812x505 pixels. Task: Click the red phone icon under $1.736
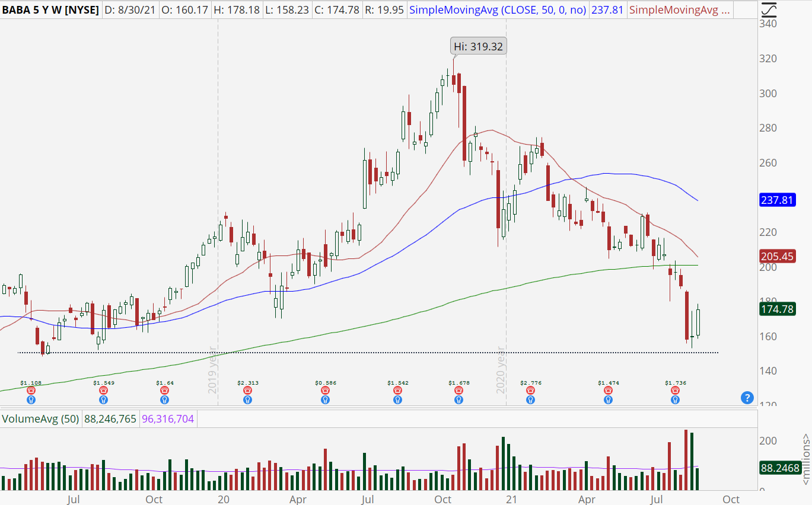(675, 391)
